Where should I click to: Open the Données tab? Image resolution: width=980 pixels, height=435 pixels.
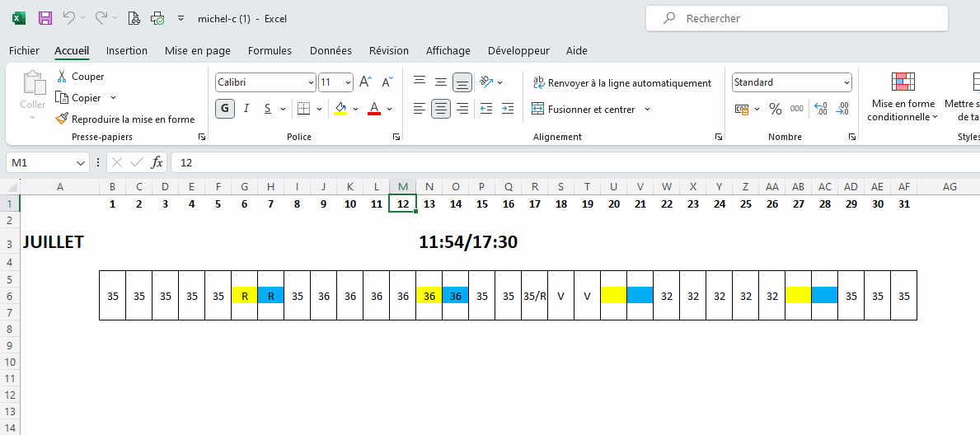coord(331,50)
